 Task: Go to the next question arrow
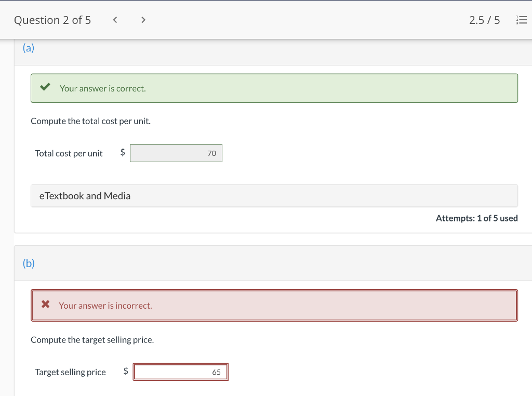[x=143, y=20]
